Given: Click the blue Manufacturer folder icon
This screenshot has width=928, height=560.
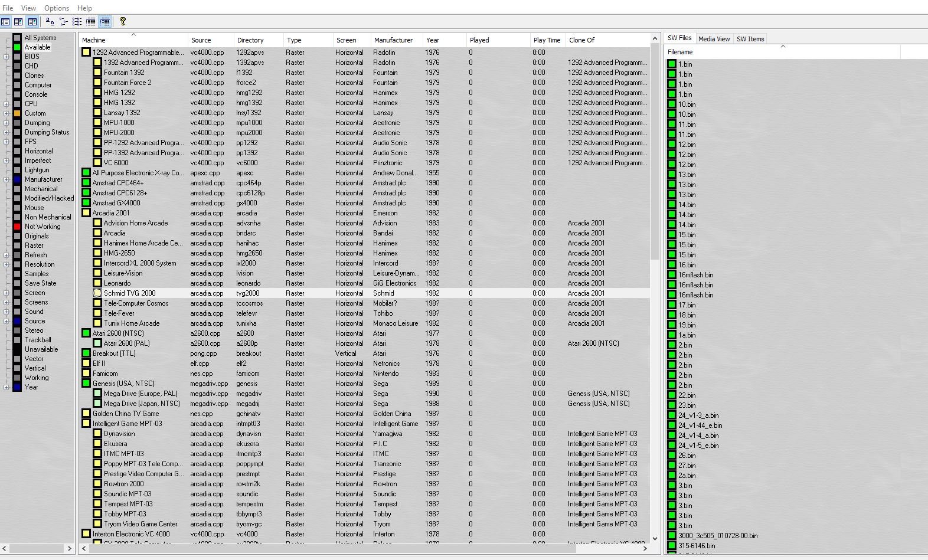Looking at the screenshot, I should pos(17,179).
